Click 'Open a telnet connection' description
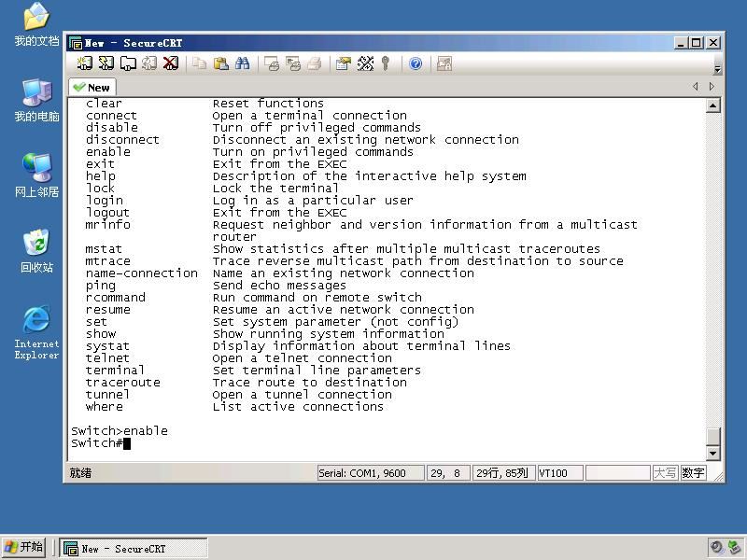 (x=302, y=358)
